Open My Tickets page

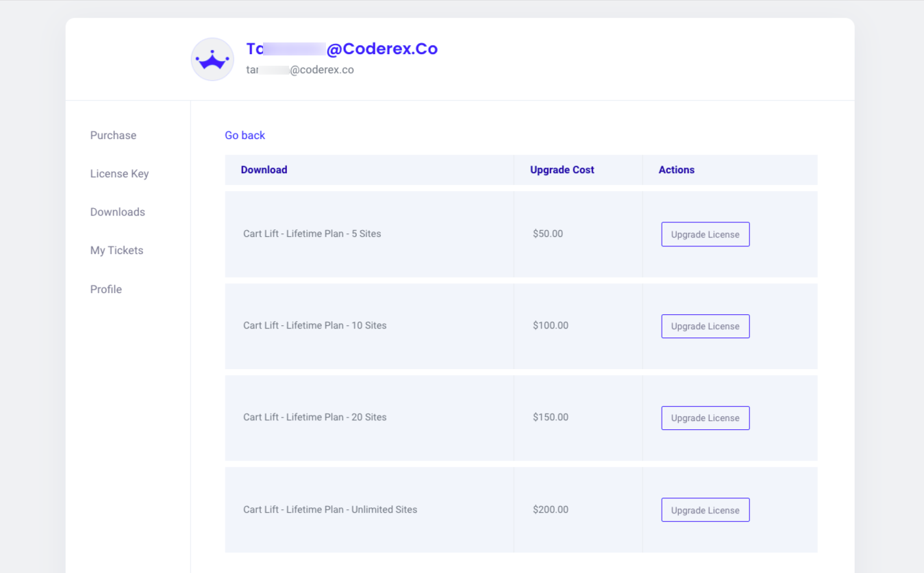click(116, 251)
